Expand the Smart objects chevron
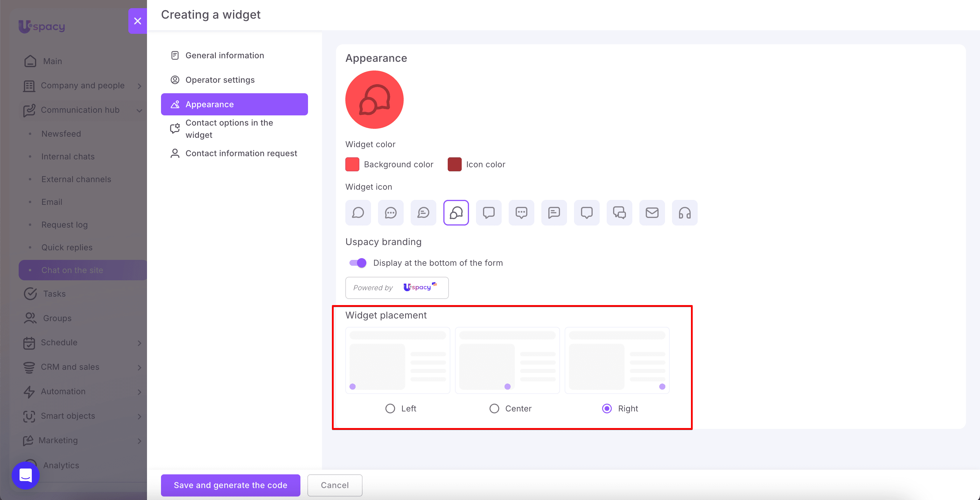Viewport: 980px width, 500px height. [x=140, y=416]
